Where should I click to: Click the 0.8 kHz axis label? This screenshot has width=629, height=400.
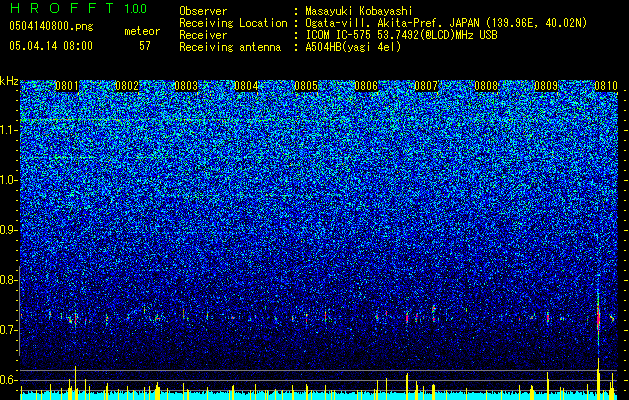pyautogui.click(x=9, y=280)
